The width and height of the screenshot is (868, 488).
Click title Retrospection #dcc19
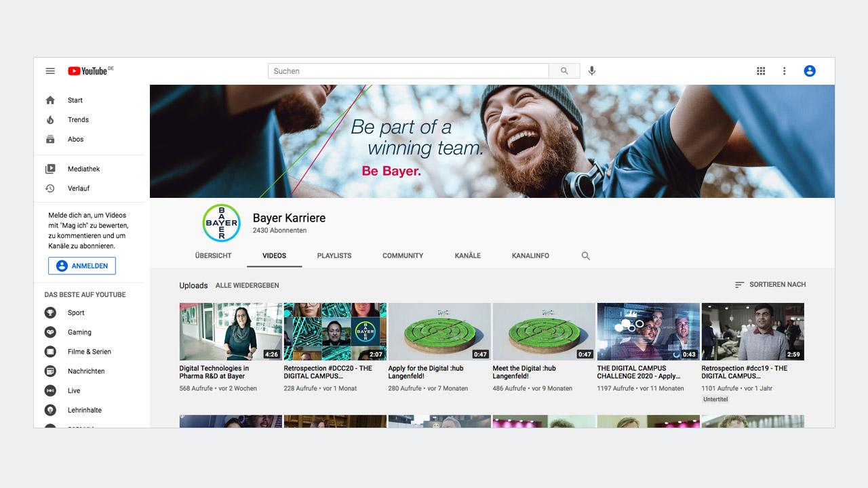pos(745,372)
